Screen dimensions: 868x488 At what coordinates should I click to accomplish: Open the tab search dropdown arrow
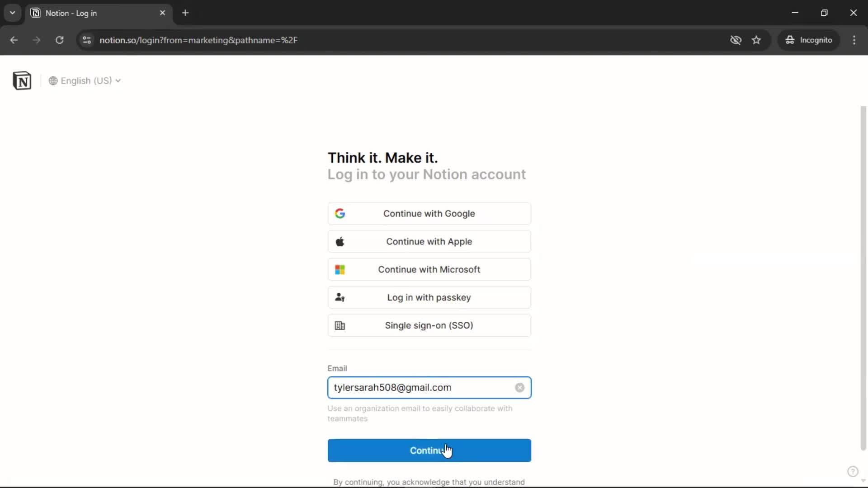12,13
